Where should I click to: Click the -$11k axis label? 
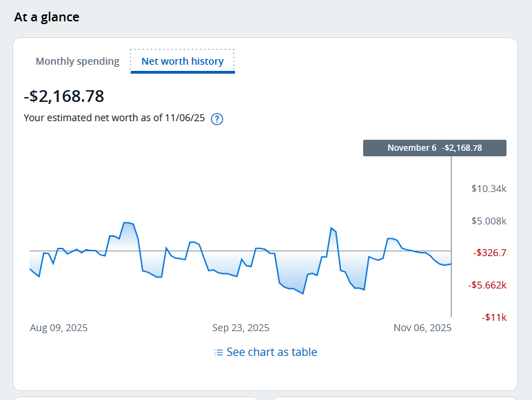point(494,317)
